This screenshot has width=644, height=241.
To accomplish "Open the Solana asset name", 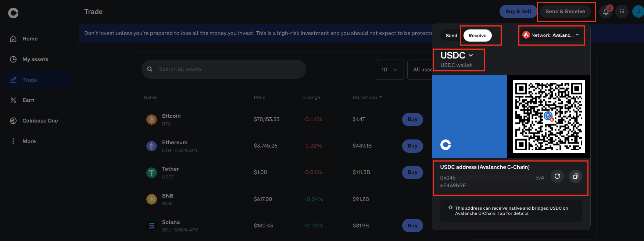I will [x=171, y=222].
